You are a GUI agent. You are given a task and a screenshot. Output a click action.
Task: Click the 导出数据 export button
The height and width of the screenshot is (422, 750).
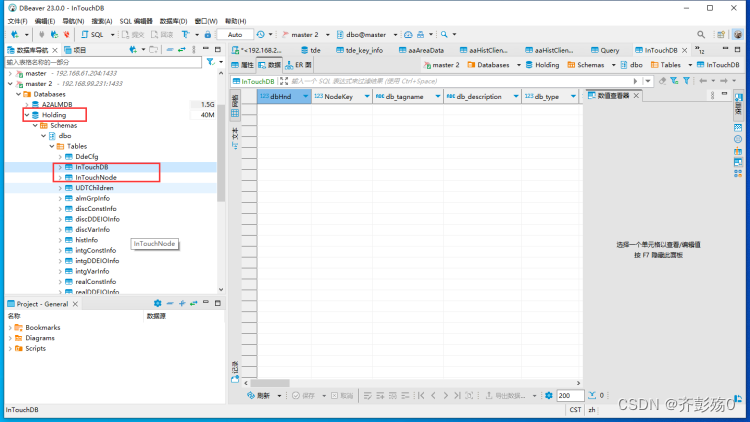506,396
